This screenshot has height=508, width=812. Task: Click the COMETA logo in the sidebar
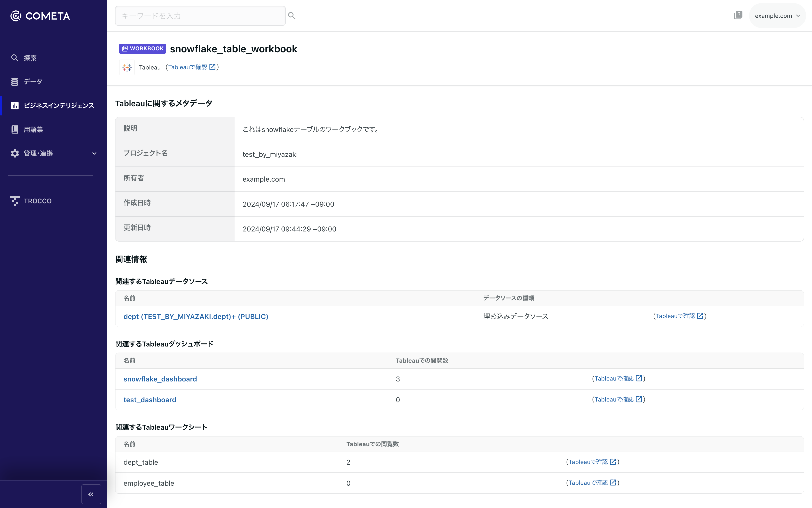coord(40,16)
